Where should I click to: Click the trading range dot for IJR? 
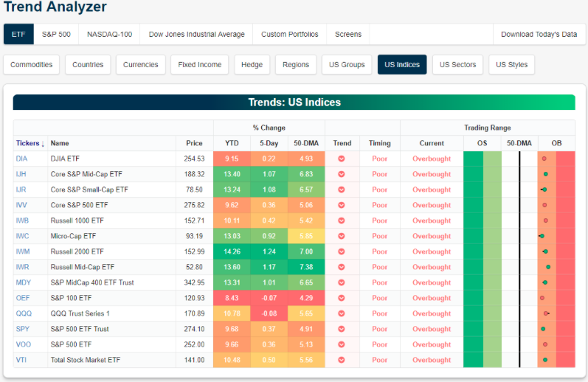543,190
